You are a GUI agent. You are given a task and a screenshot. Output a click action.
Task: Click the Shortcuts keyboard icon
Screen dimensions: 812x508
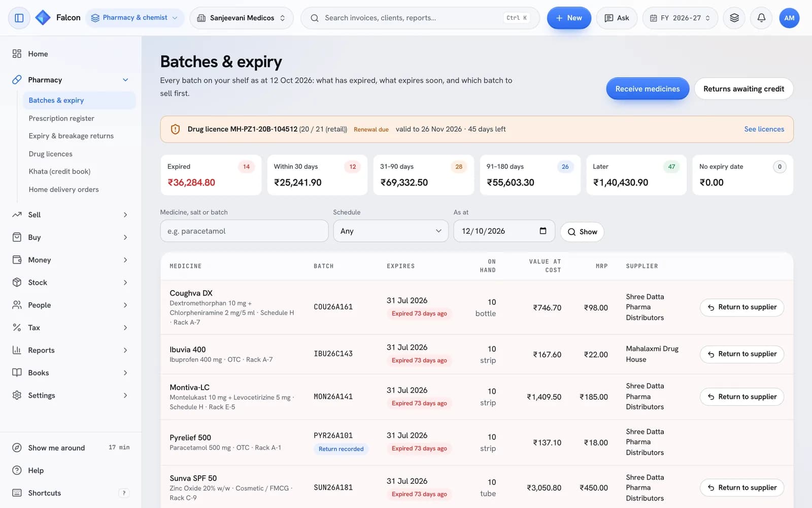17,493
